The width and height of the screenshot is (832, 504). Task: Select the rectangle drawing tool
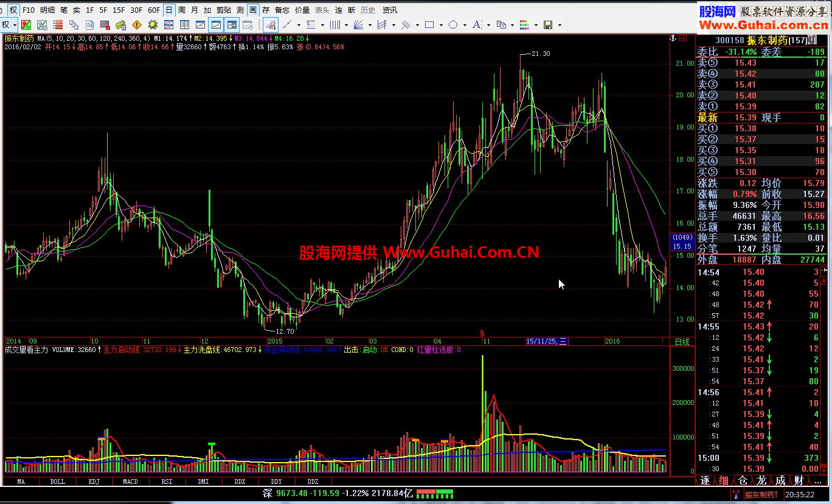pyautogui.click(x=429, y=25)
